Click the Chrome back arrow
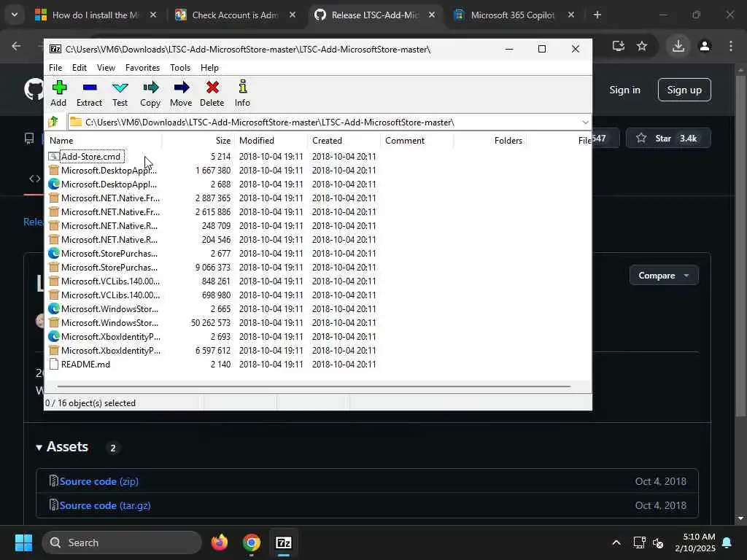747x560 pixels. [x=16, y=46]
